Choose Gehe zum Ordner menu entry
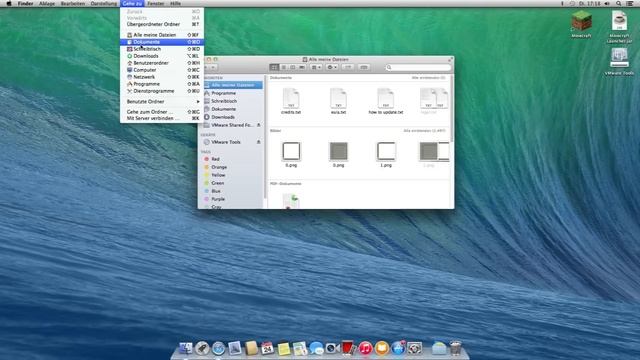640x360 pixels. [x=162, y=111]
